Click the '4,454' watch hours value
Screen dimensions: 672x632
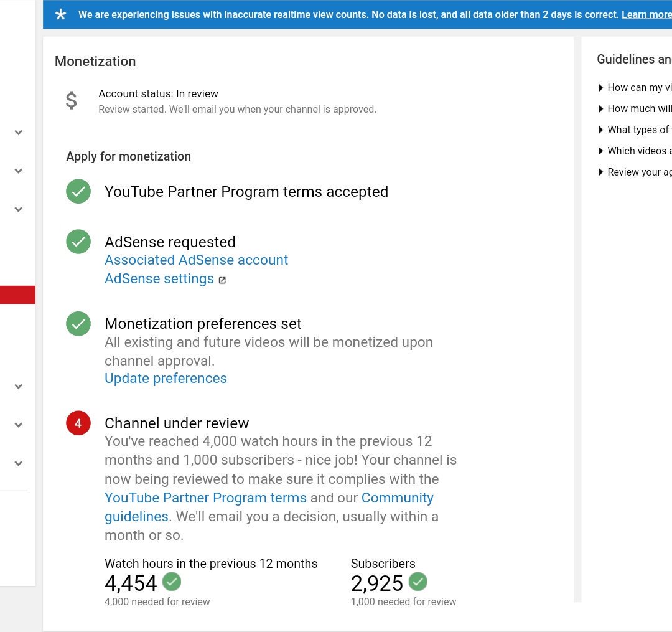click(131, 583)
